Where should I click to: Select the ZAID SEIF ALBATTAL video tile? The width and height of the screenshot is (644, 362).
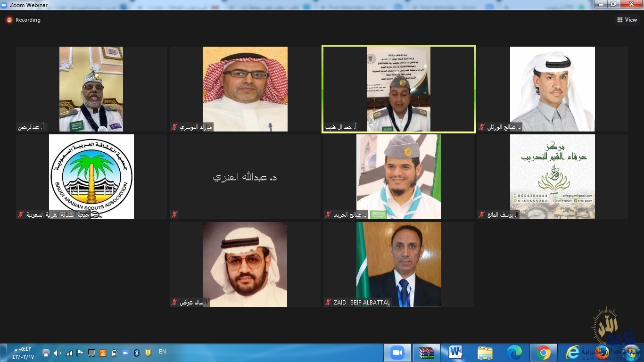point(398,264)
